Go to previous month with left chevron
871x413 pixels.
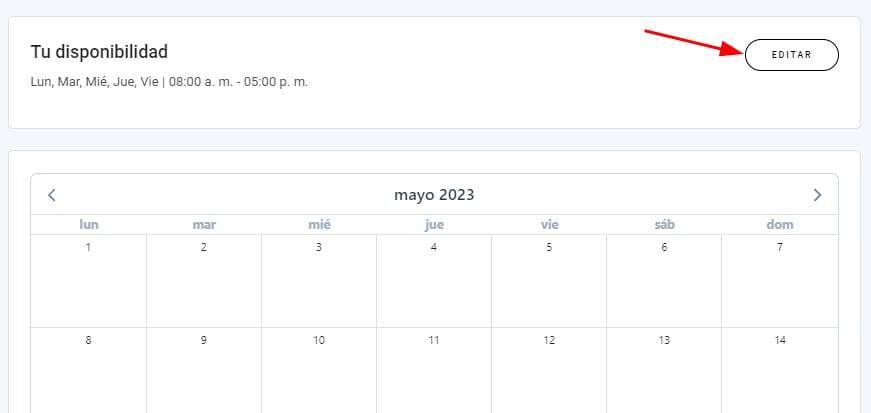[52, 195]
